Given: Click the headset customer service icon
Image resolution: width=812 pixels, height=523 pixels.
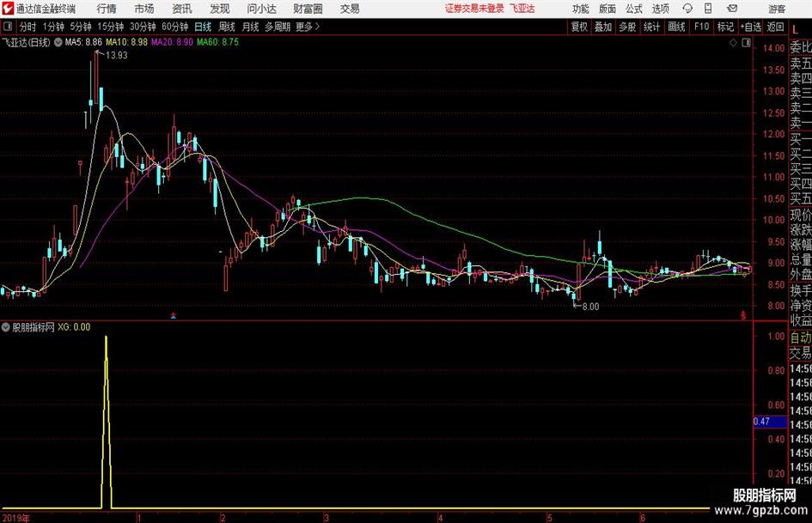Looking at the screenshot, I should coord(687,9).
